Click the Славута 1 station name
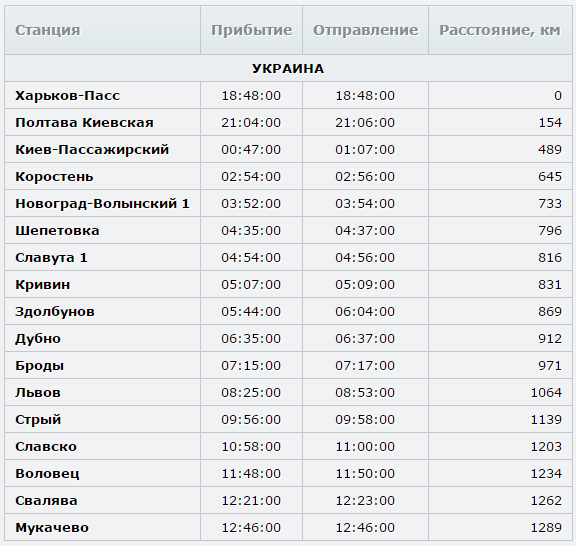Image resolution: width=576 pixels, height=546 pixels. coord(51,258)
